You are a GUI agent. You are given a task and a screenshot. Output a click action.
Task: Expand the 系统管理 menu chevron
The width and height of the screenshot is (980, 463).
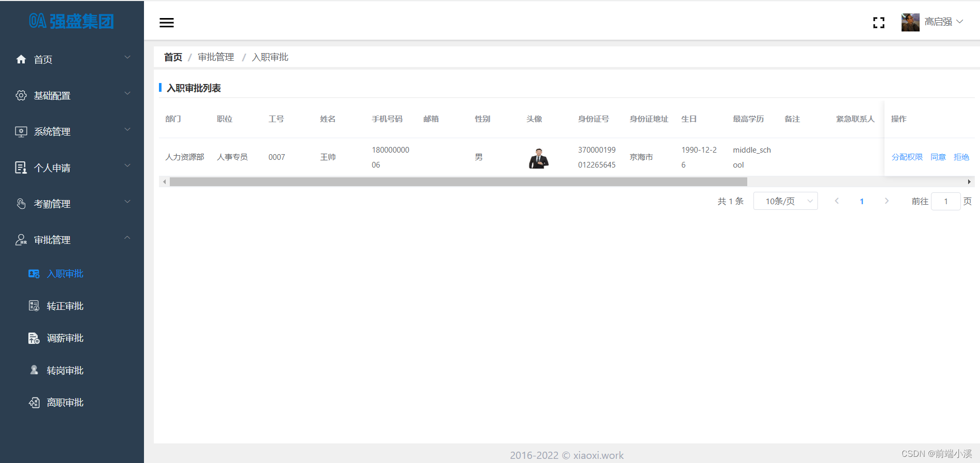tap(127, 129)
